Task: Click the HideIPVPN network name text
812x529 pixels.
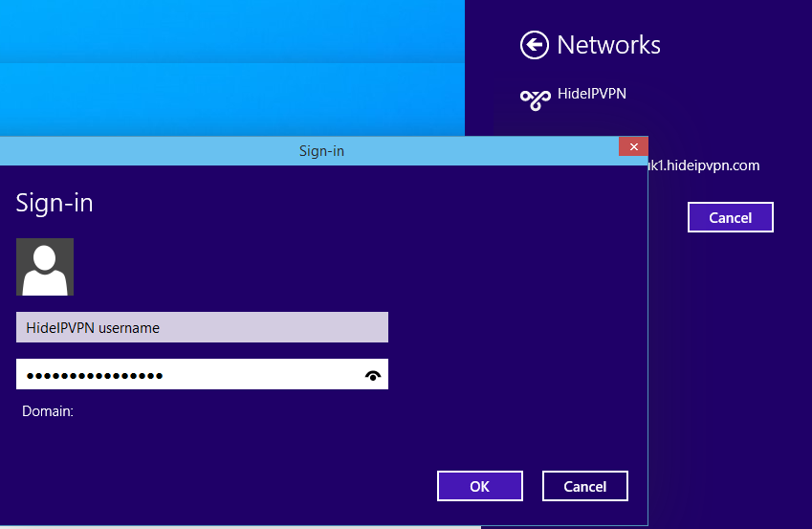Action: [592, 94]
